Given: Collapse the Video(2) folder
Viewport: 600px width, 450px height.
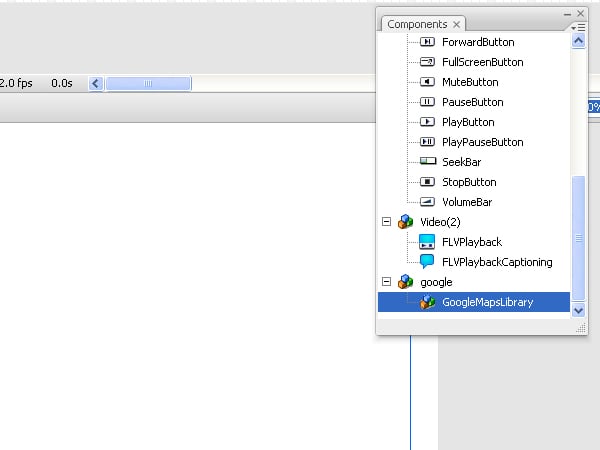Looking at the screenshot, I should tap(386, 222).
